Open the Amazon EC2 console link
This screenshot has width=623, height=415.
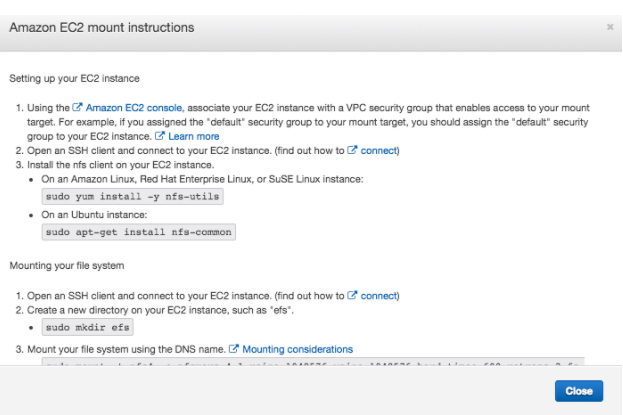pyautogui.click(x=134, y=108)
